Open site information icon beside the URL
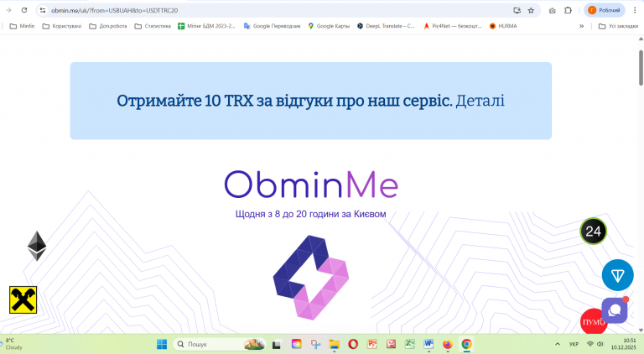Viewport: 644px width, 354px height. click(43, 10)
